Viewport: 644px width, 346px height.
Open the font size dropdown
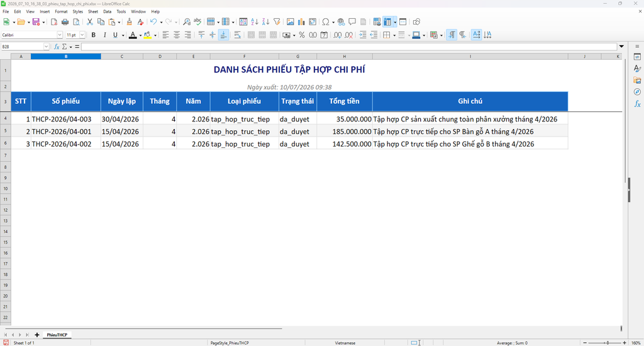tap(82, 35)
